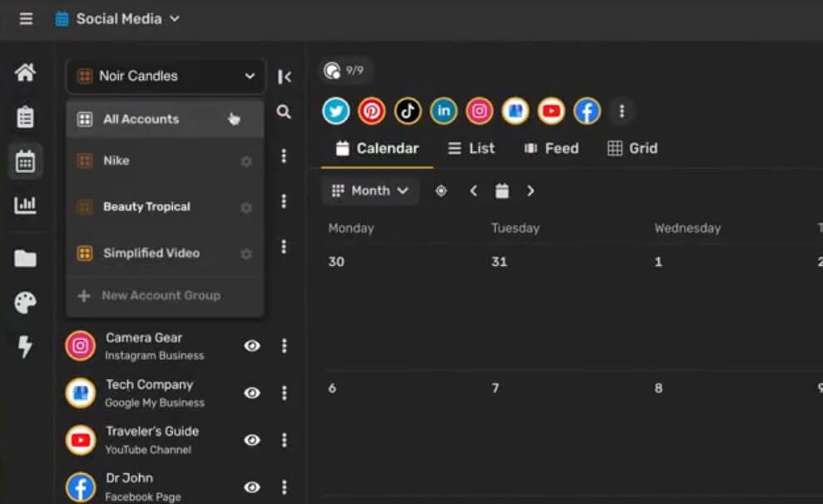Filter by Facebook account icon in top row
This screenshot has width=823, height=504.
[x=587, y=111]
